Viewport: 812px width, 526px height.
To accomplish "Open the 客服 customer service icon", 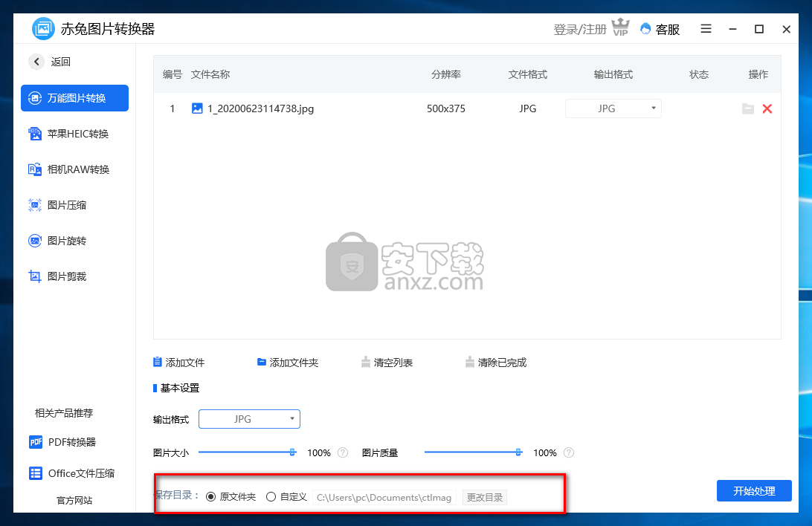I will [x=645, y=28].
